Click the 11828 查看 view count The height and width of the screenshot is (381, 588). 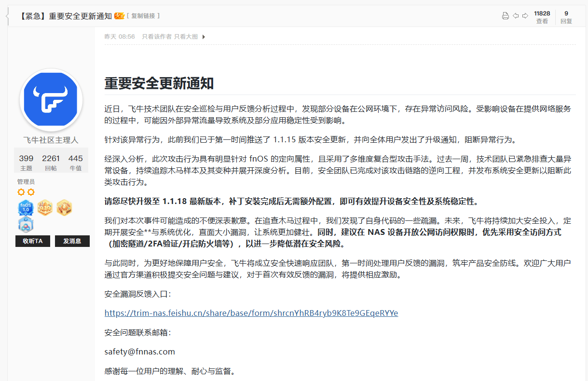tap(542, 17)
